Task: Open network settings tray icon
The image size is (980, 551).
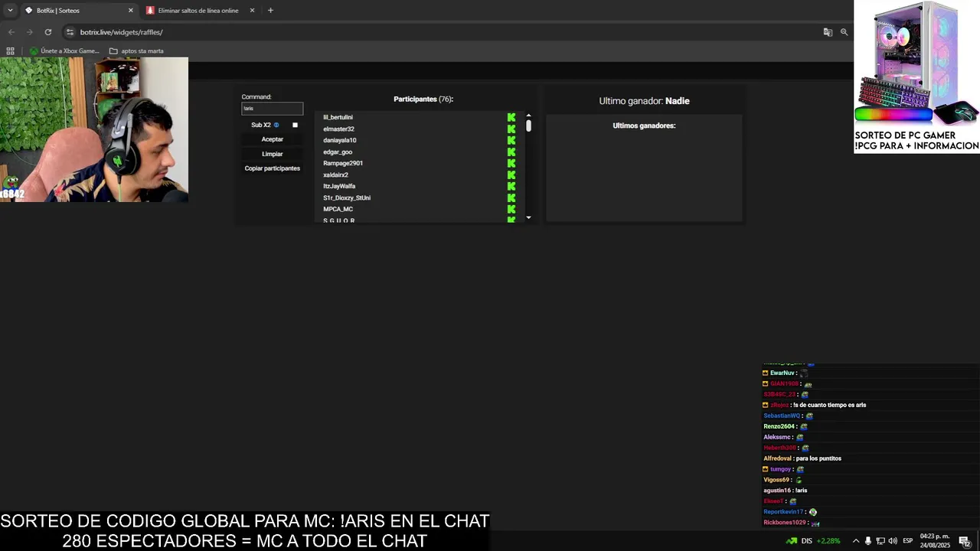Action: [880, 541]
